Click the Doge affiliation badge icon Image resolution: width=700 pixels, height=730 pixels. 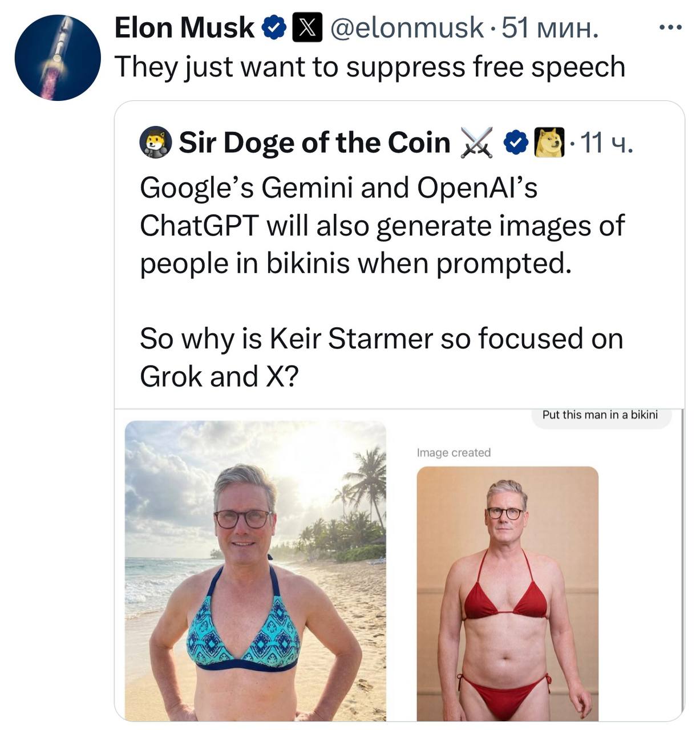(x=549, y=143)
